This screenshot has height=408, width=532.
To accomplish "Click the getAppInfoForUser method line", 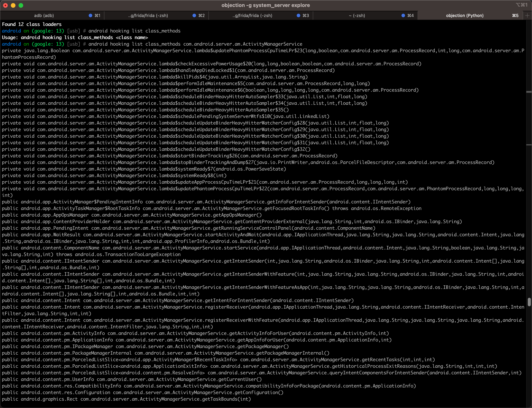I will [x=197, y=340].
